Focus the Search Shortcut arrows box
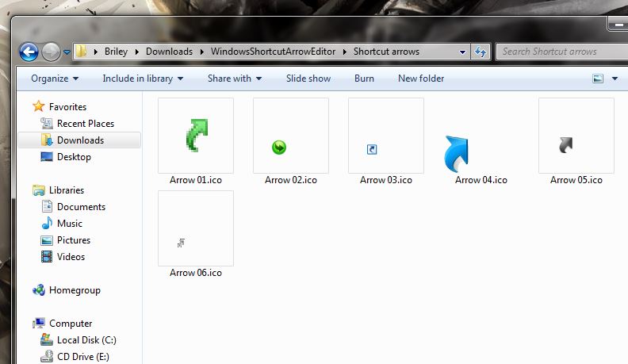 pyautogui.click(x=561, y=52)
